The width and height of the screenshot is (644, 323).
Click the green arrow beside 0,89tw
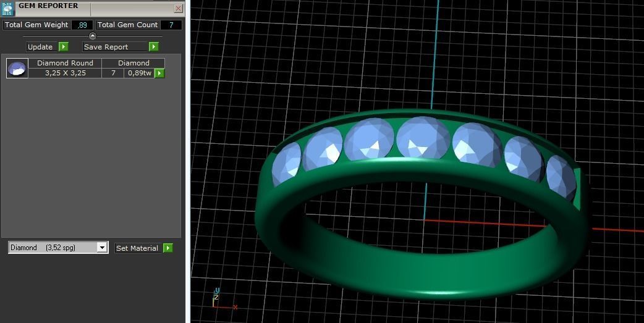point(159,73)
